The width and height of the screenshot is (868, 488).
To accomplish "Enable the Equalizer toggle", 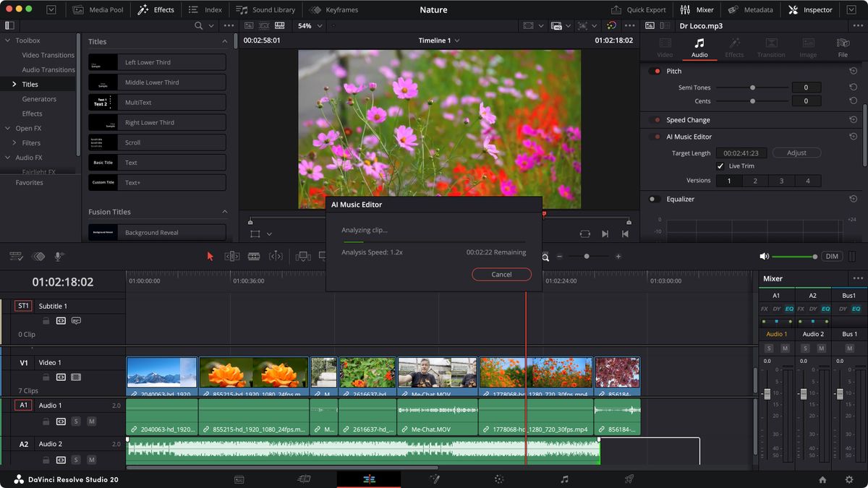I will tap(655, 199).
